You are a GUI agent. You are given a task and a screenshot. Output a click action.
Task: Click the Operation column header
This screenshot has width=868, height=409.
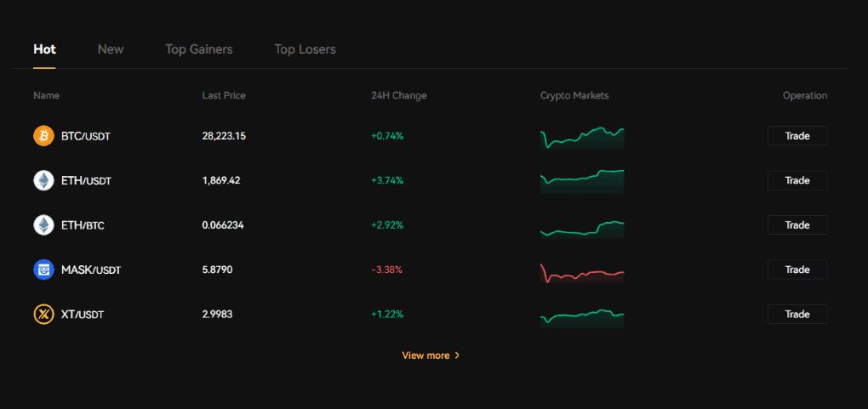[x=805, y=96]
